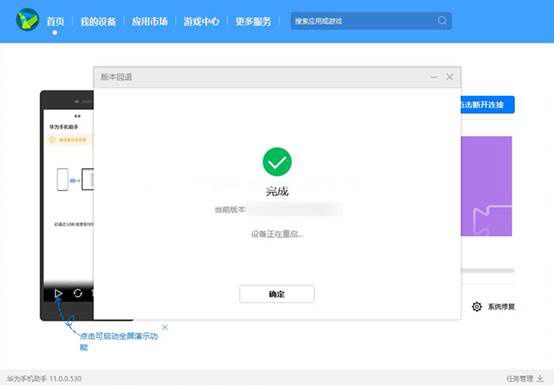Minimize the 版本回退 dialog
The height and width of the screenshot is (386, 554).
tap(434, 77)
